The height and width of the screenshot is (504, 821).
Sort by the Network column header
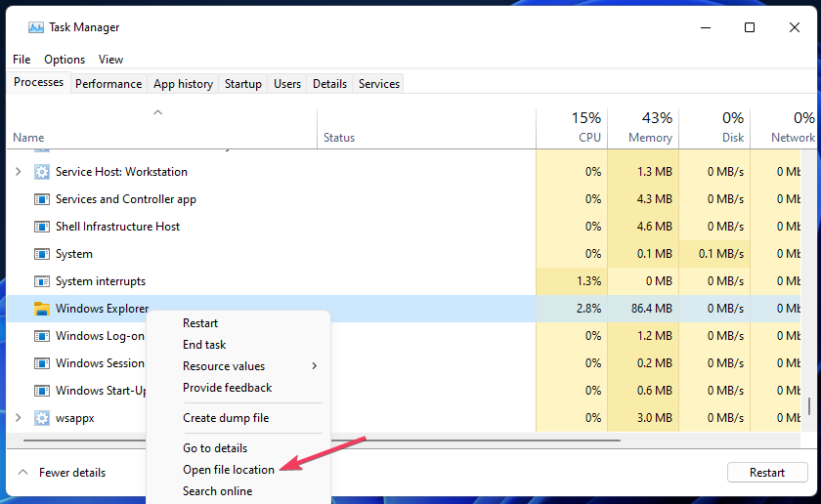click(x=783, y=129)
